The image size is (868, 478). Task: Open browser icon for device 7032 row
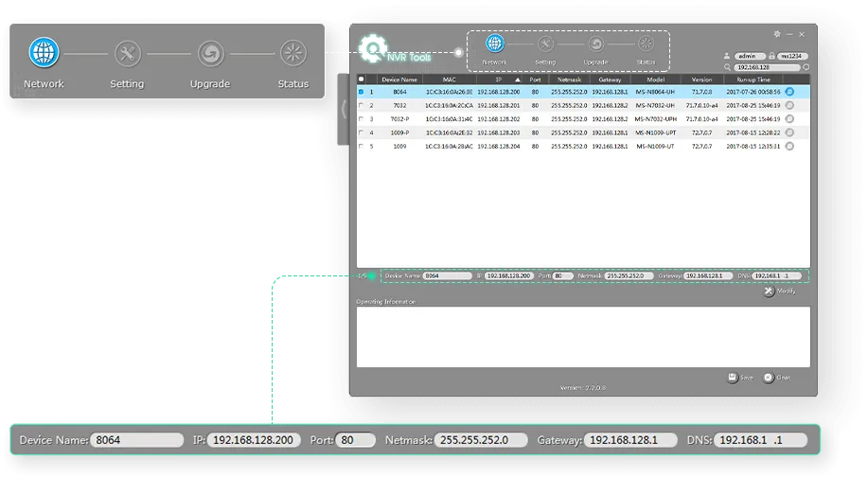tap(790, 105)
